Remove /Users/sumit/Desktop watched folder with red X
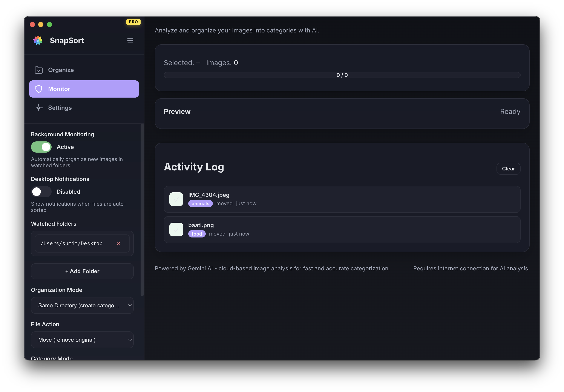 click(x=119, y=243)
